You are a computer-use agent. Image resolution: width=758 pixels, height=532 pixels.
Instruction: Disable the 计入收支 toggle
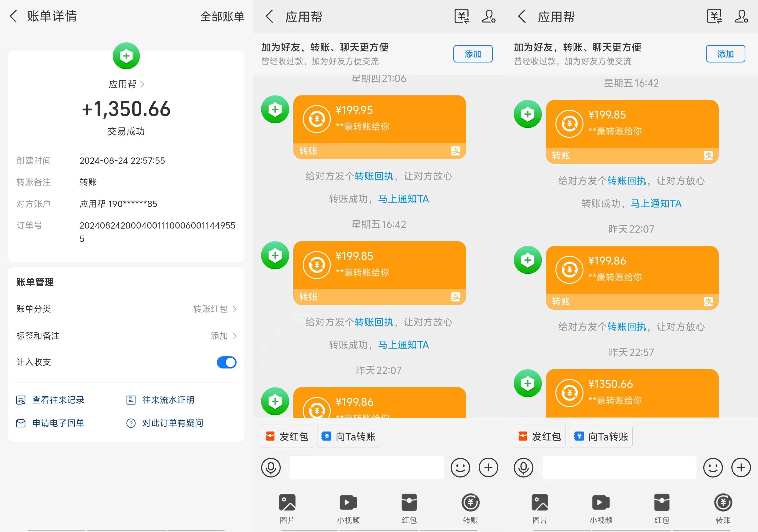point(226,362)
